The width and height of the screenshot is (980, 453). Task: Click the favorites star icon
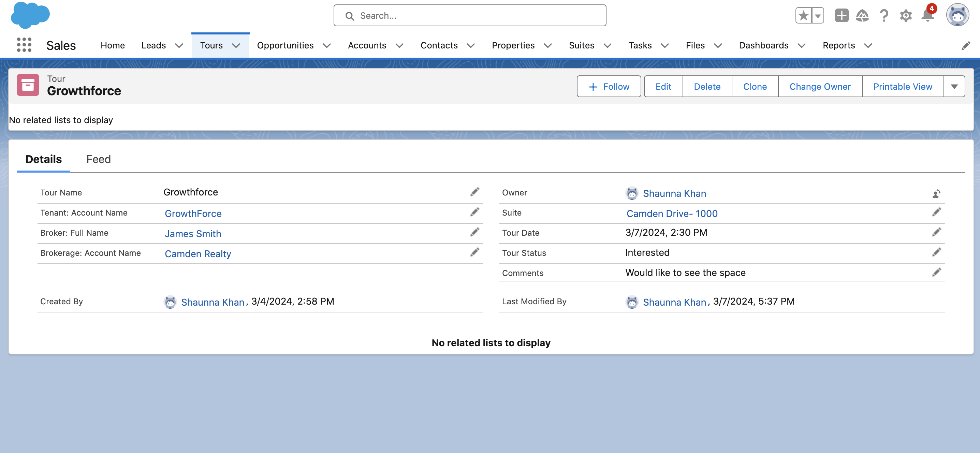[804, 16]
